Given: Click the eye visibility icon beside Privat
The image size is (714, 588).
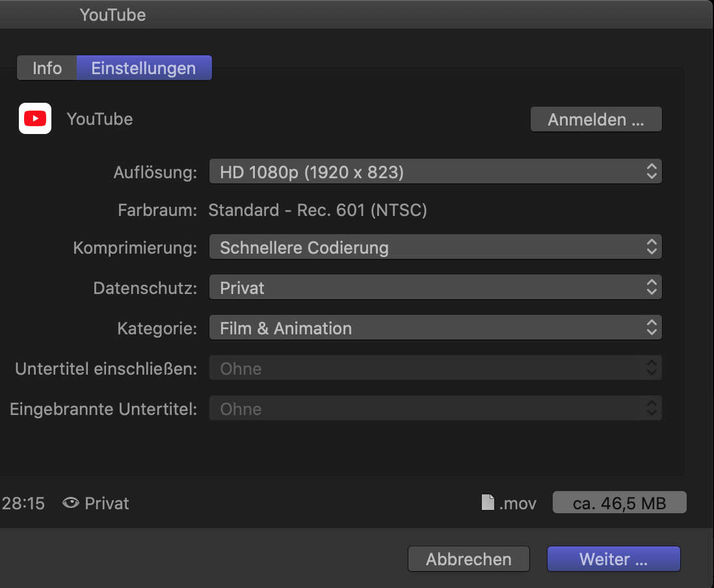Looking at the screenshot, I should tap(71, 503).
